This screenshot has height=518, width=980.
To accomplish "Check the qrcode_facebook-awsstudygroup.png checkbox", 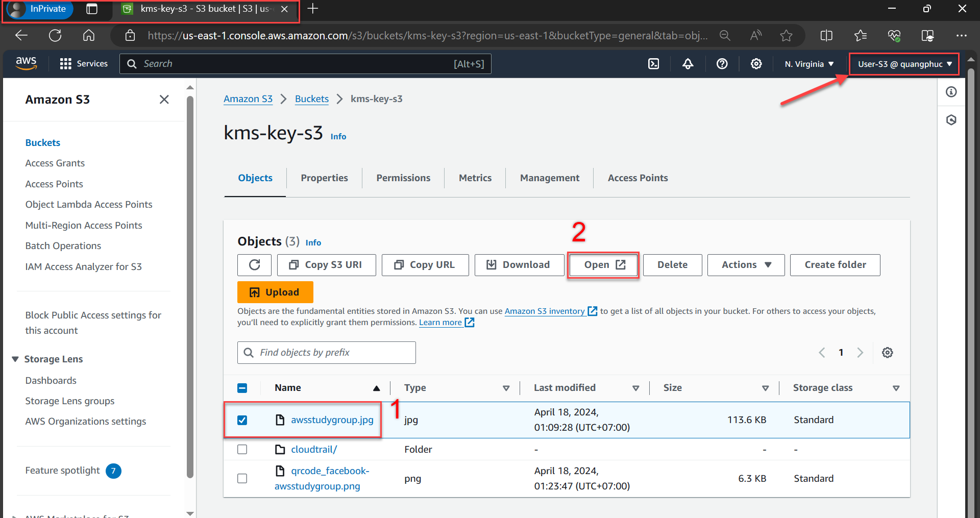I will [242, 479].
